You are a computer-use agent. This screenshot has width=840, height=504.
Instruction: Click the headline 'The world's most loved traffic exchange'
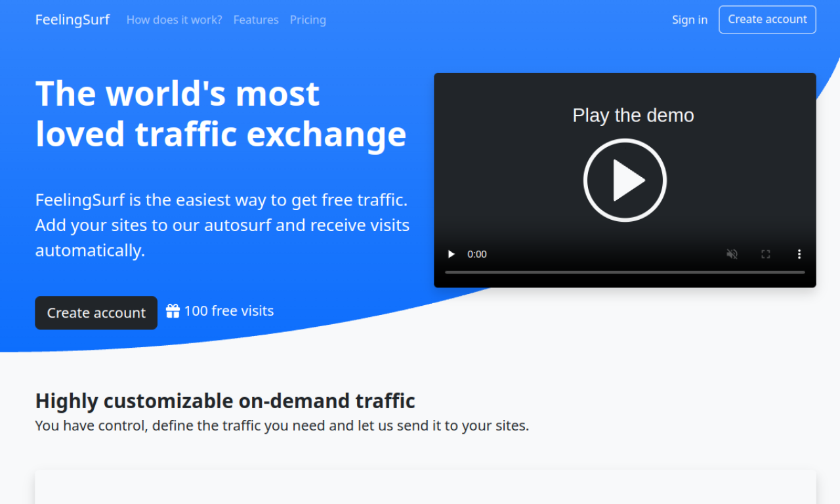(221, 114)
